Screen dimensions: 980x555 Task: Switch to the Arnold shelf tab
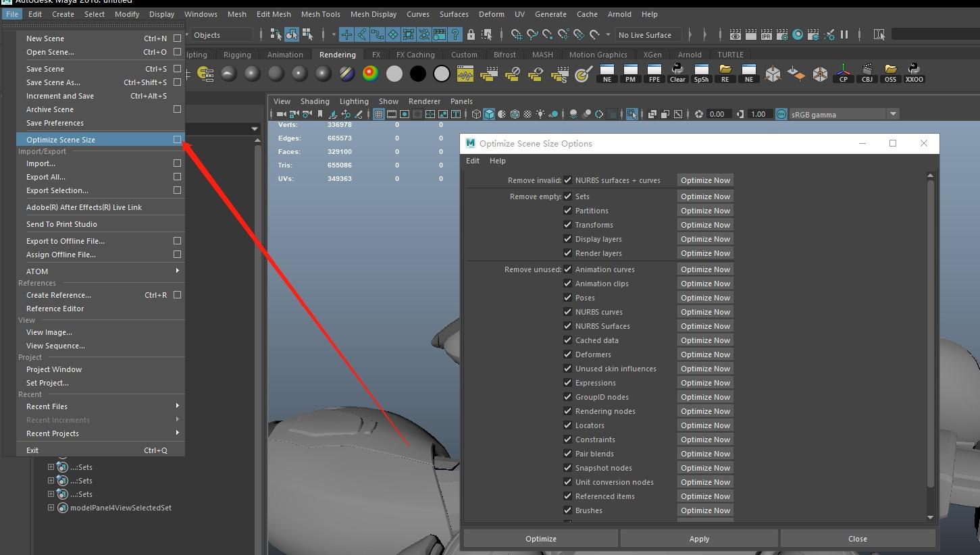click(x=690, y=55)
